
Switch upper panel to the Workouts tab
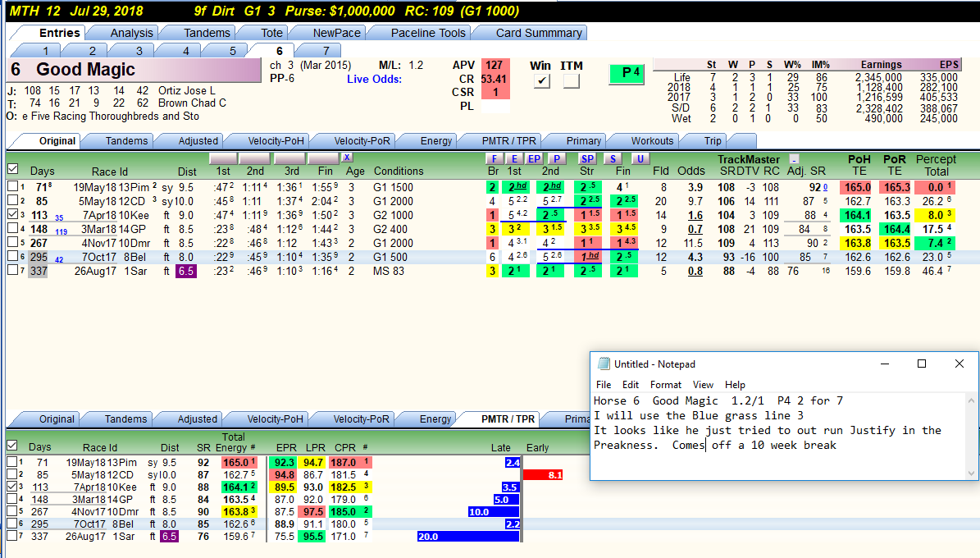tap(652, 141)
